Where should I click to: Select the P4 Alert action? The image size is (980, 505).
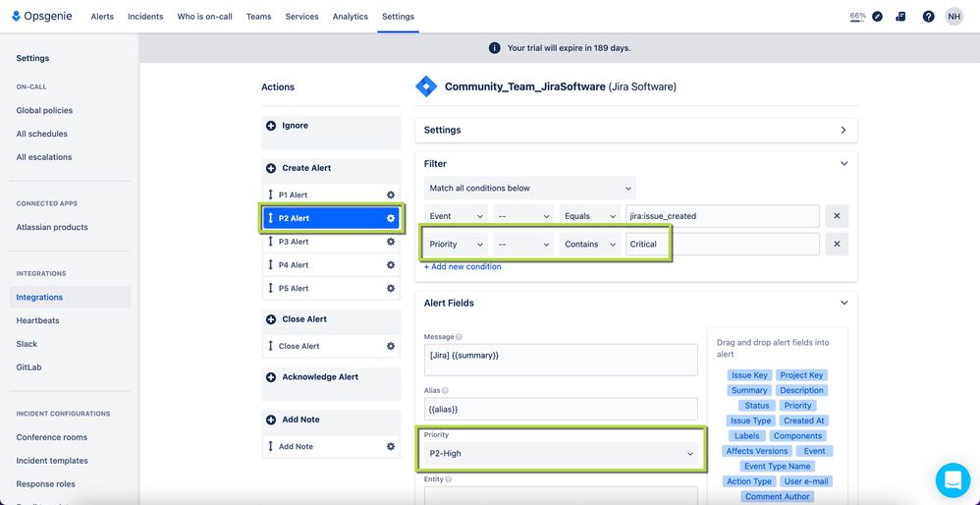click(331, 265)
